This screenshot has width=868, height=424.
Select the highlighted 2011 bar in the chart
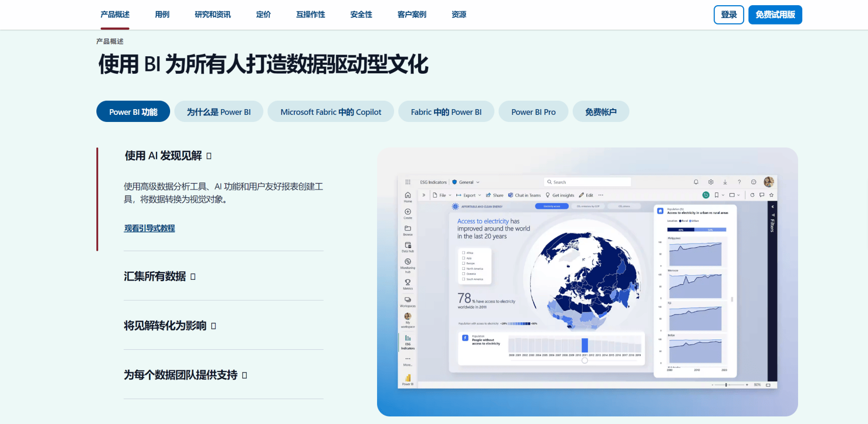585,345
